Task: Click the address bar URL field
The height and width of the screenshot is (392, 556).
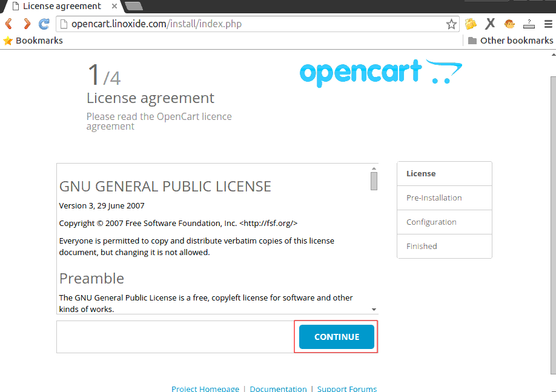Action: pyautogui.click(x=257, y=24)
